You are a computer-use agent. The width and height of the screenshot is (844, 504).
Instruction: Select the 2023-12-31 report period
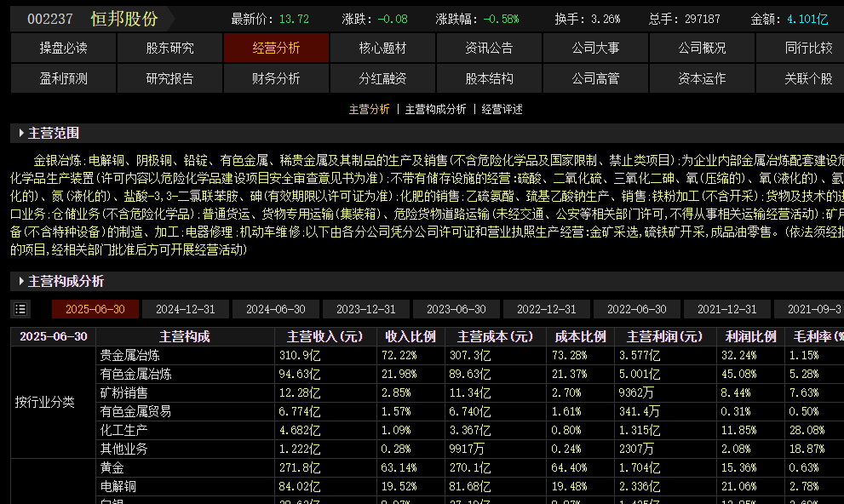click(x=366, y=309)
